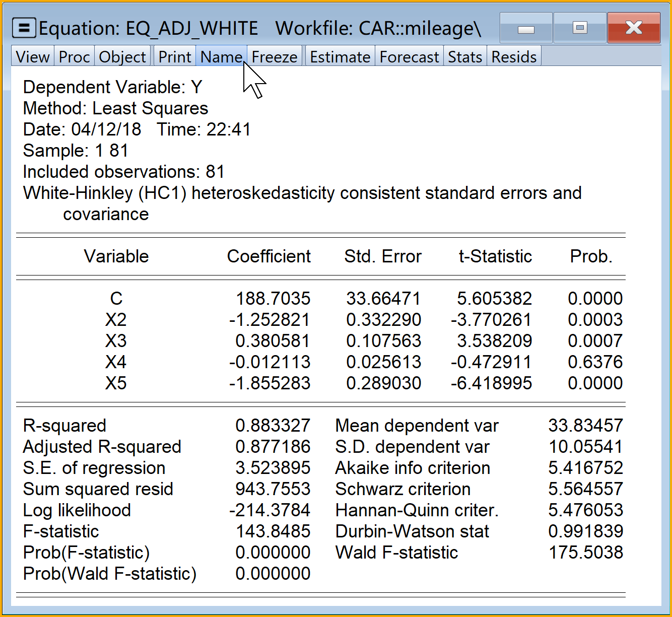672x617 pixels.
Task: Open the Proc menu button
Action: [74, 57]
